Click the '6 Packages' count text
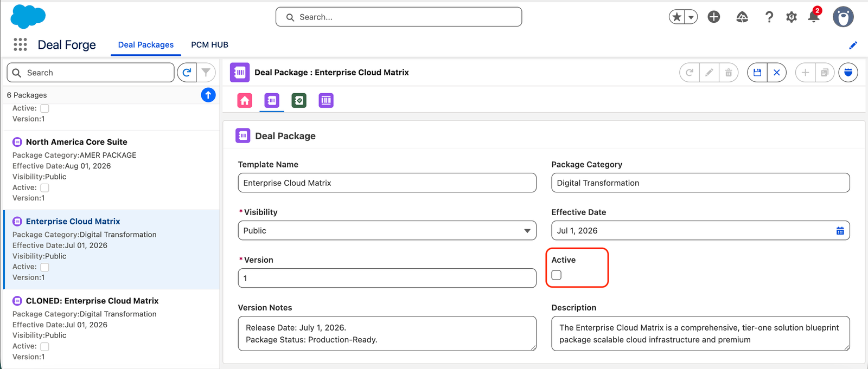The width and height of the screenshot is (868, 369). (27, 95)
